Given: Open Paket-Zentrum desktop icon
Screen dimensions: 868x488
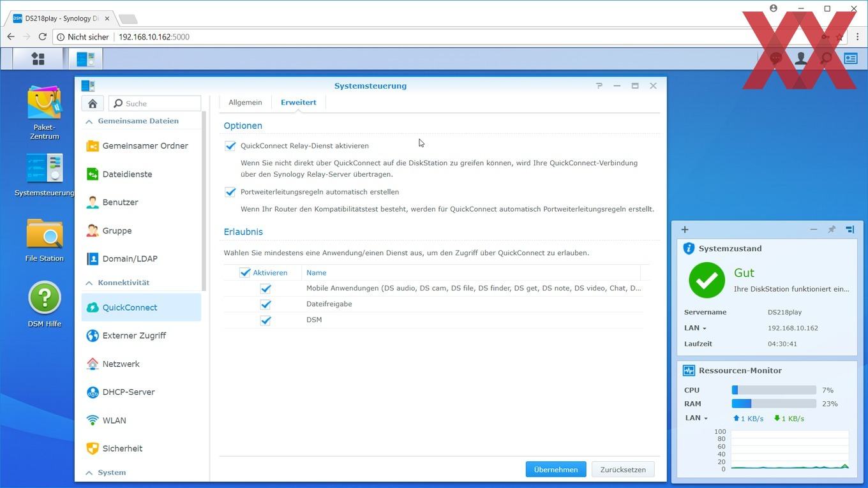Looking at the screenshot, I should pos(45,112).
